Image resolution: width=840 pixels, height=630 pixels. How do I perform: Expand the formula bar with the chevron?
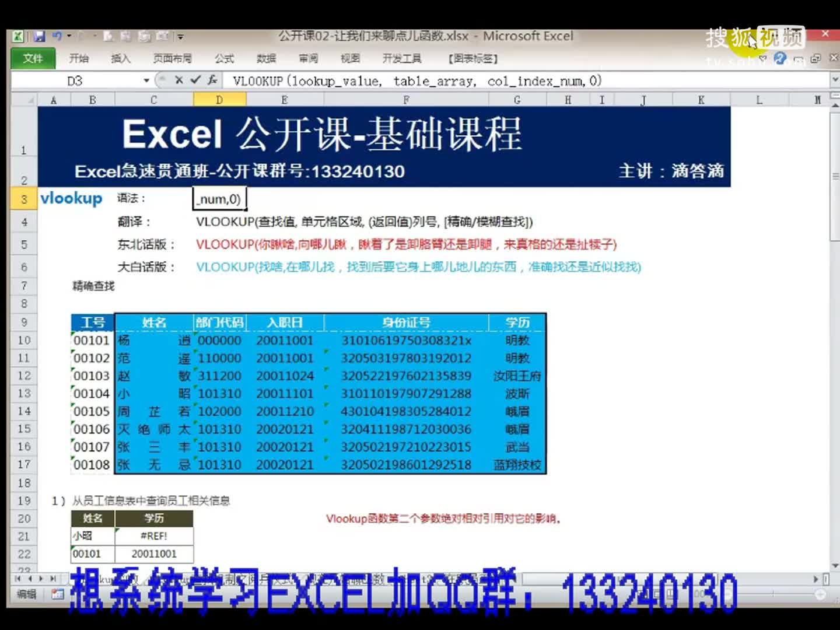point(834,79)
